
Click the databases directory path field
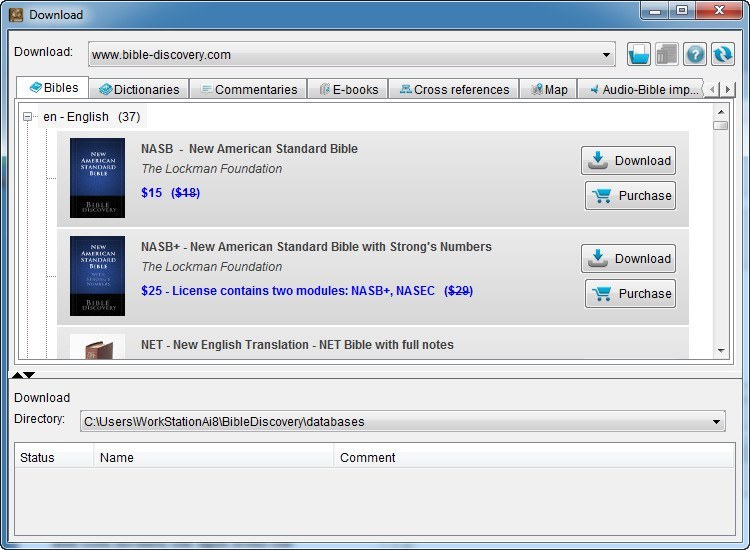click(403, 421)
